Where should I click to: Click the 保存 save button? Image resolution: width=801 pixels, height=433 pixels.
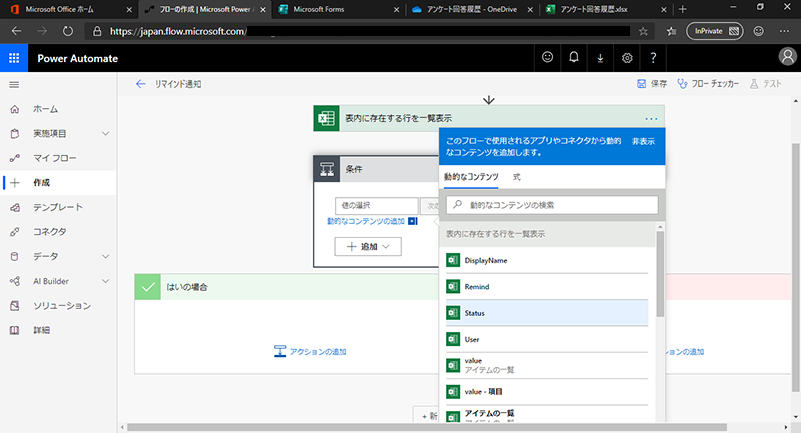point(652,84)
